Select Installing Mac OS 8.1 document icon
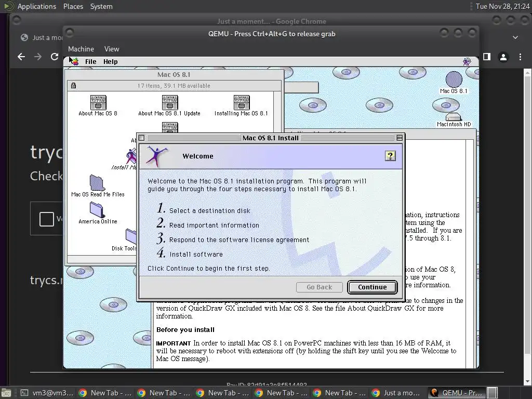532x399 pixels. 241,102
